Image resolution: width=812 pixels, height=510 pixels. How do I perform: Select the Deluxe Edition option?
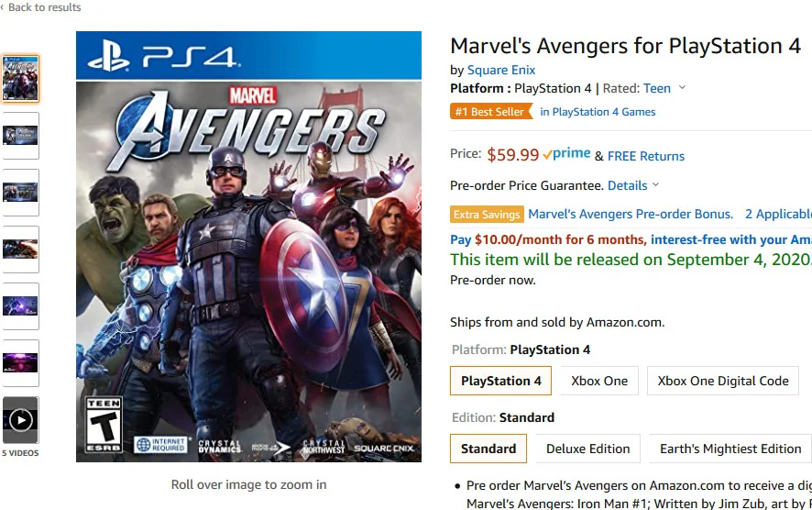tap(587, 449)
